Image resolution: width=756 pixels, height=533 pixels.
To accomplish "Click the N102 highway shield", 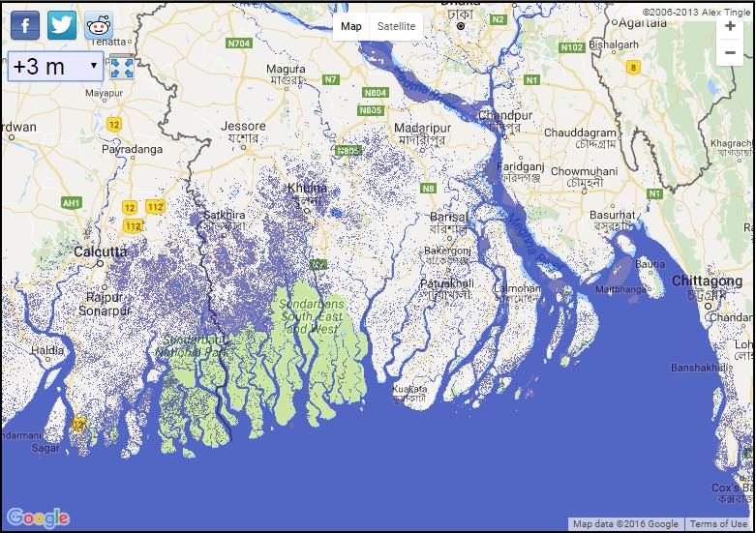I will pos(572,47).
